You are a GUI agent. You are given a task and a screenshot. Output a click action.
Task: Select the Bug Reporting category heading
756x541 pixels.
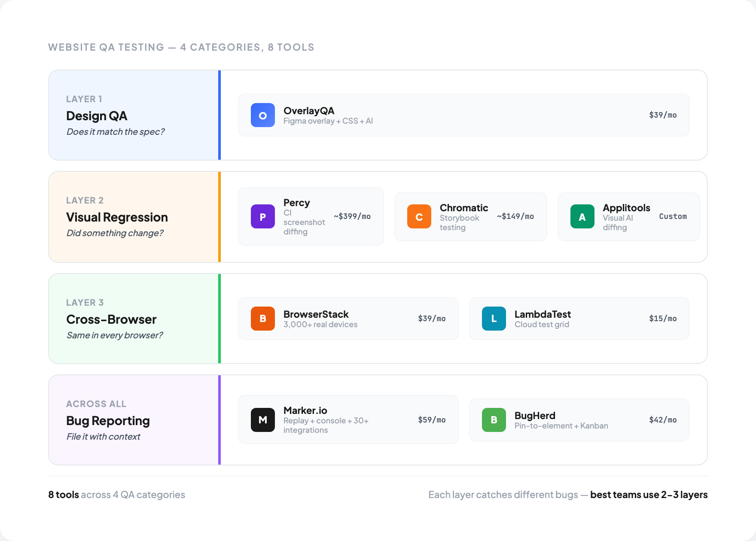[x=108, y=421]
